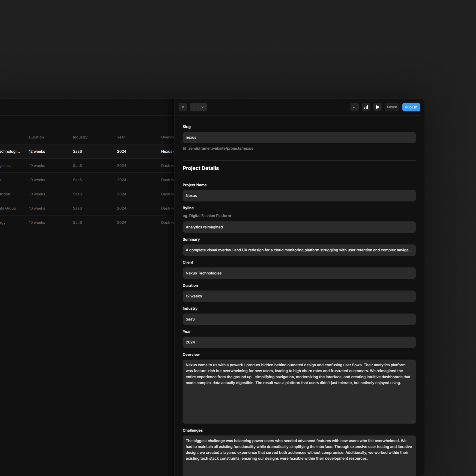Click the Duration field 12 weeks
The width and height of the screenshot is (476, 476).
299,296
